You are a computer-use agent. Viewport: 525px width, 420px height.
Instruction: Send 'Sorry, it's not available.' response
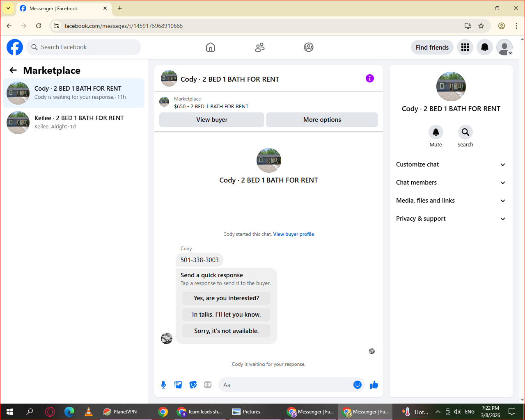pyautogui.click(x=227, y=331)
